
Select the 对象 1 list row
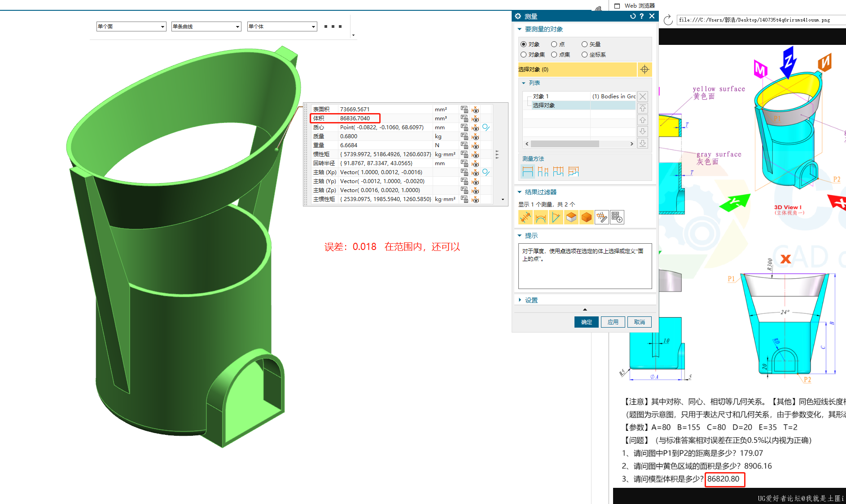[x=579, y=96]
